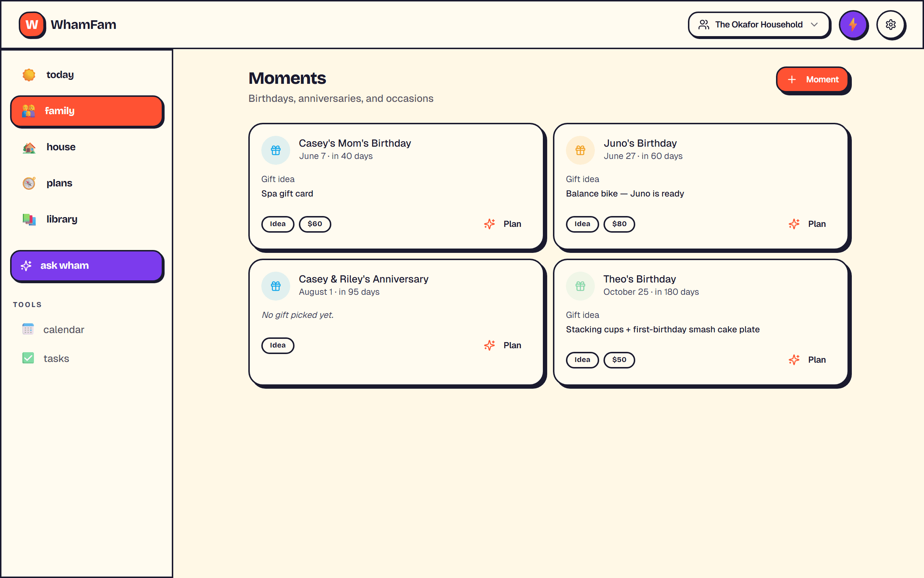Click the books icon beside library
This screenshot has height=578, width=924.
tap(29, 219)
